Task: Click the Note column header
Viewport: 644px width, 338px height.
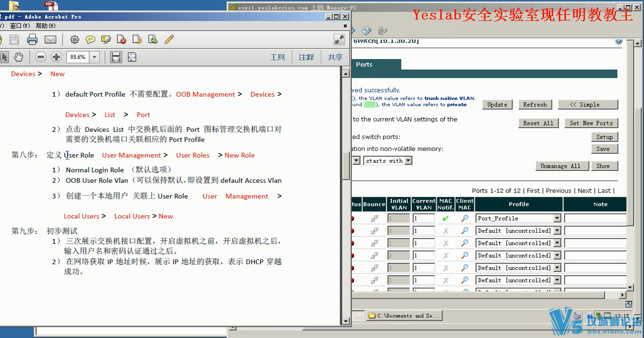Action: [595, 204]
